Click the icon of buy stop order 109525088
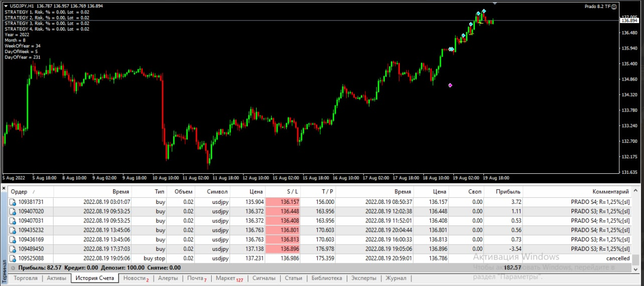Screen dimensions: 644x286 coord(13,258)
